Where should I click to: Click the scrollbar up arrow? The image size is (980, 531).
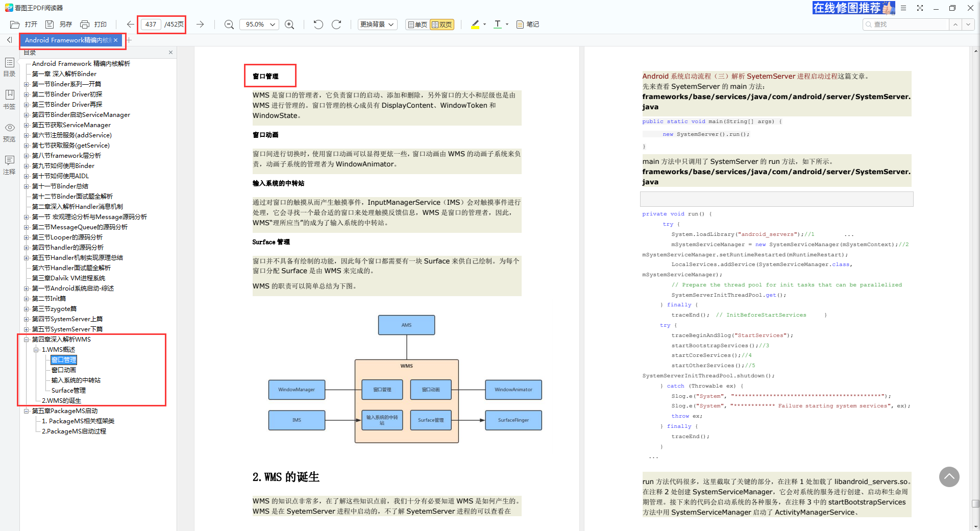pyautogui.click(x=975, y=51)
